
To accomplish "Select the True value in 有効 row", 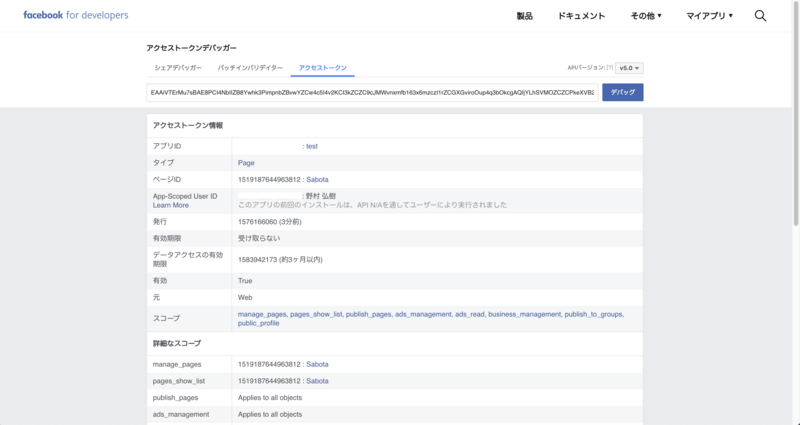I will point(245,281).
